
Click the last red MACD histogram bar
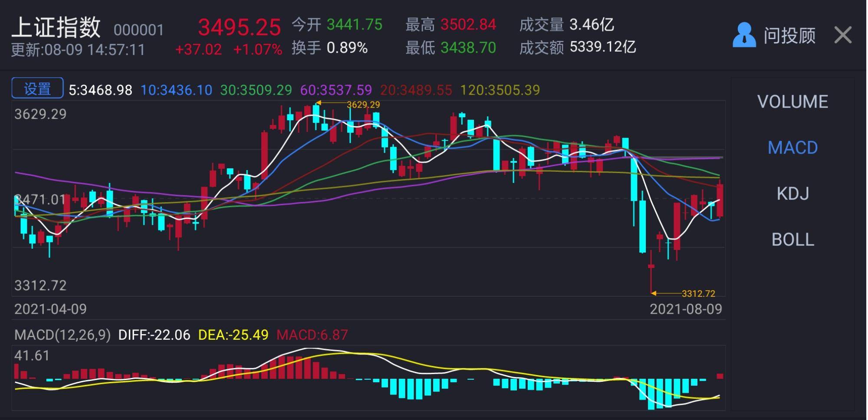(720, 376)
